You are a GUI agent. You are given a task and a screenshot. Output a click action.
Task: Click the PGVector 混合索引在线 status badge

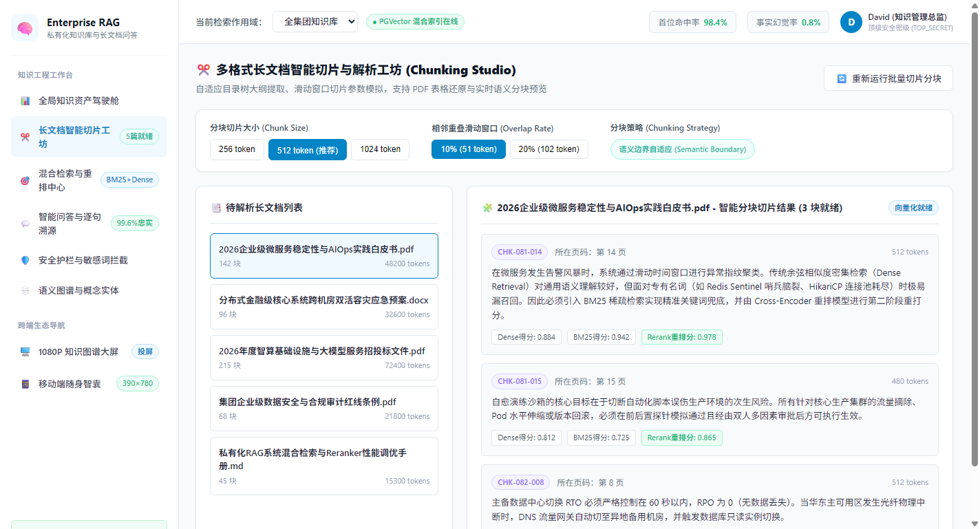tap(416, 22)
